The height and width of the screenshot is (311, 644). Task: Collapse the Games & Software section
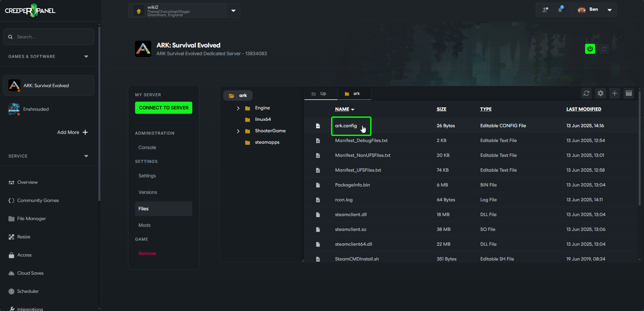[x=86, y=57]
